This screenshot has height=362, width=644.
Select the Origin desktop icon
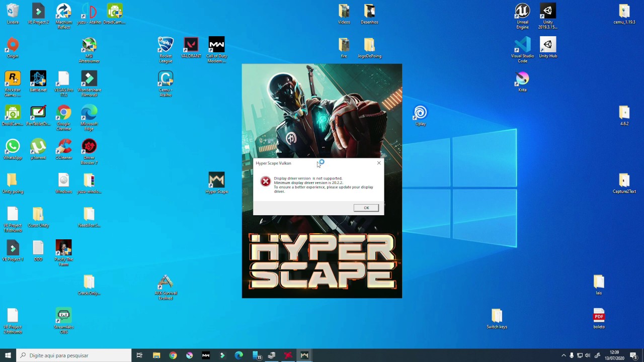tap(13, 48)
